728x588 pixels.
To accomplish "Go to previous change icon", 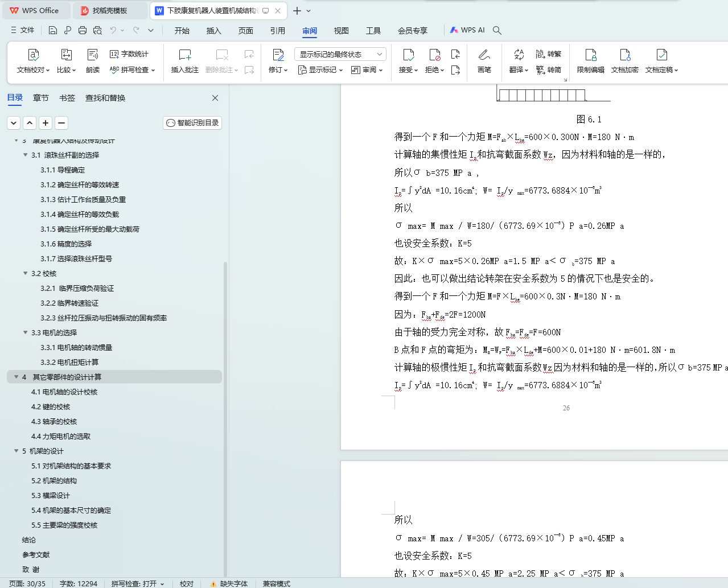I will click(455, 54).
